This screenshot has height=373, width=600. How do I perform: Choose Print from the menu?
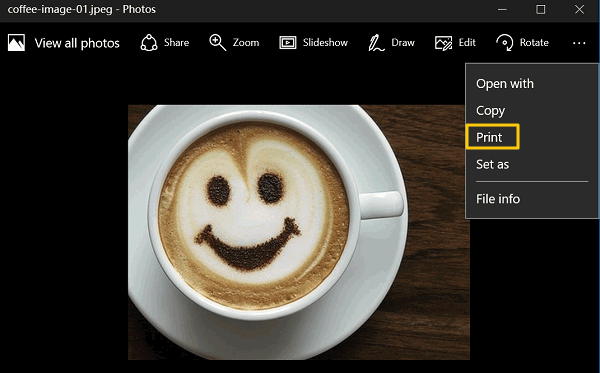(489, 137)
